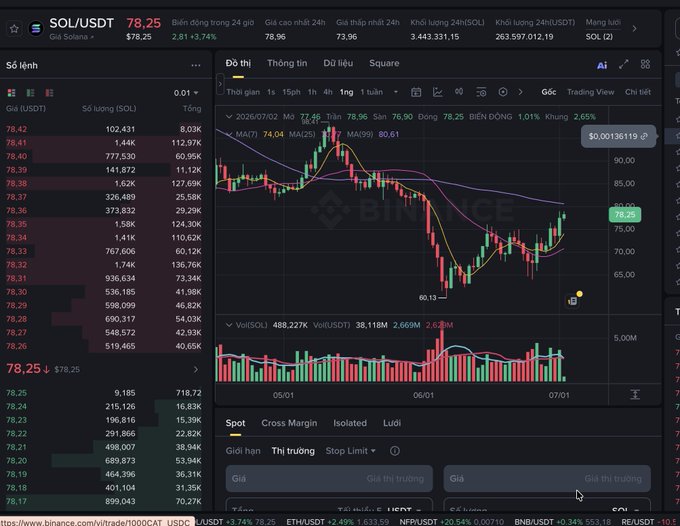This screenshot has height=526, width=680.
Task: Open BNB/USDT in bottom ticker bar
Action: click(x=562, y=522)
